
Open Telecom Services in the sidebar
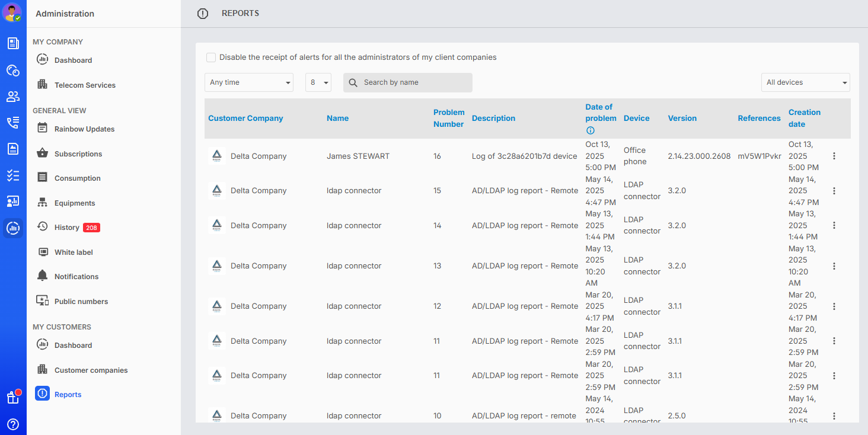(x=85, y=85)
